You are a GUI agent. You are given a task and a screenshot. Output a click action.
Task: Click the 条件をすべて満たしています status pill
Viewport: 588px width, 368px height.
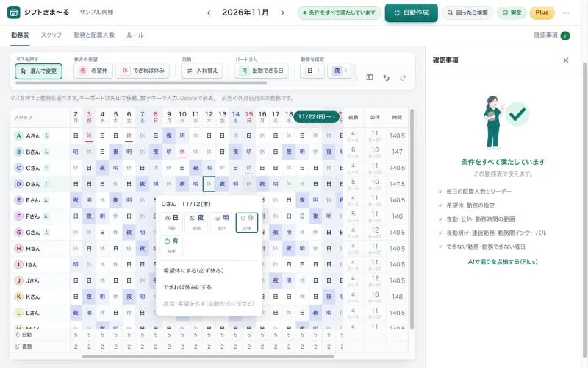[340, 13]
